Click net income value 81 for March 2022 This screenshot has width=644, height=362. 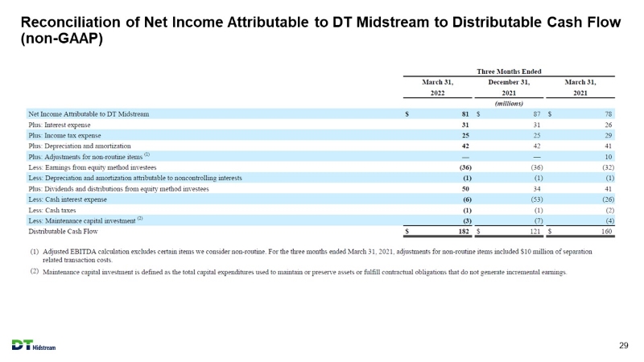click(x=465, y=114)
